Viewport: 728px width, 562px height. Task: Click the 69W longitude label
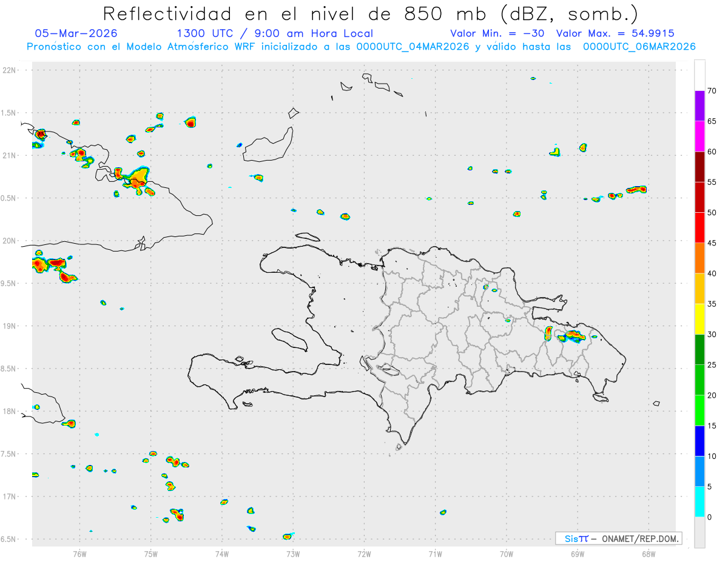coord(578,554)
